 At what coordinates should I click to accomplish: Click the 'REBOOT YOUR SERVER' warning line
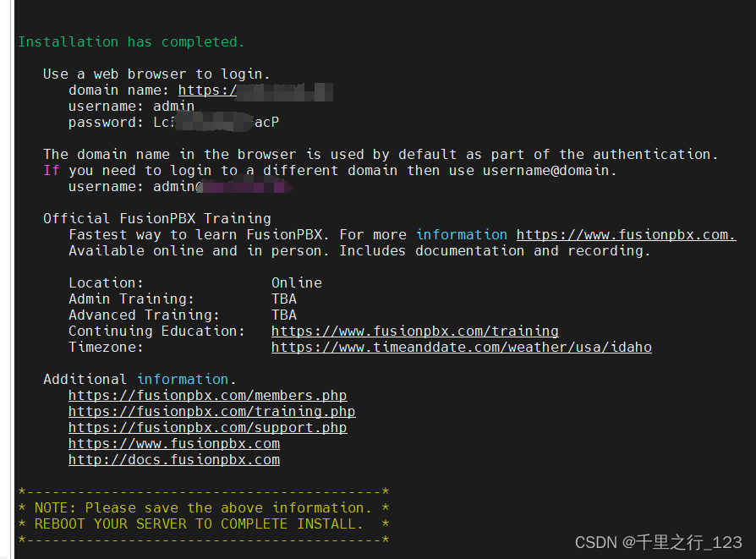(194, 523)
